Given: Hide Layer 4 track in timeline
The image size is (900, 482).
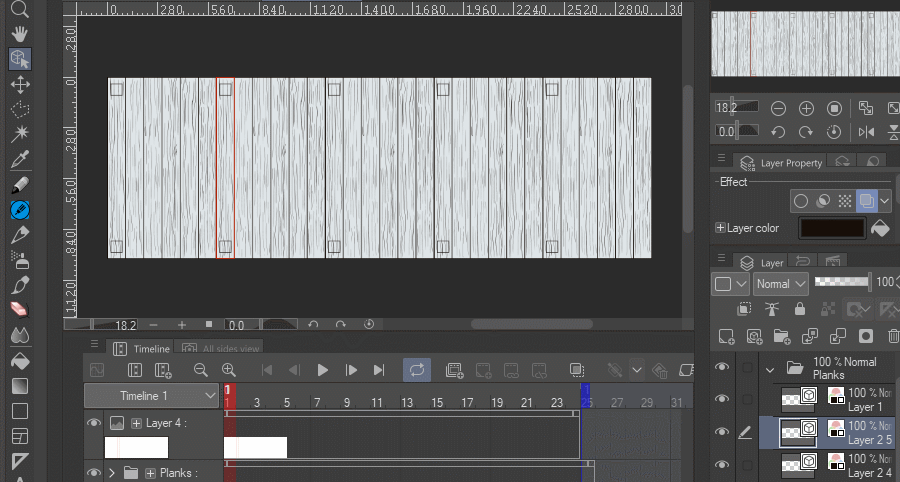Looking at the screenshot, I should click(x=94, y=423).
